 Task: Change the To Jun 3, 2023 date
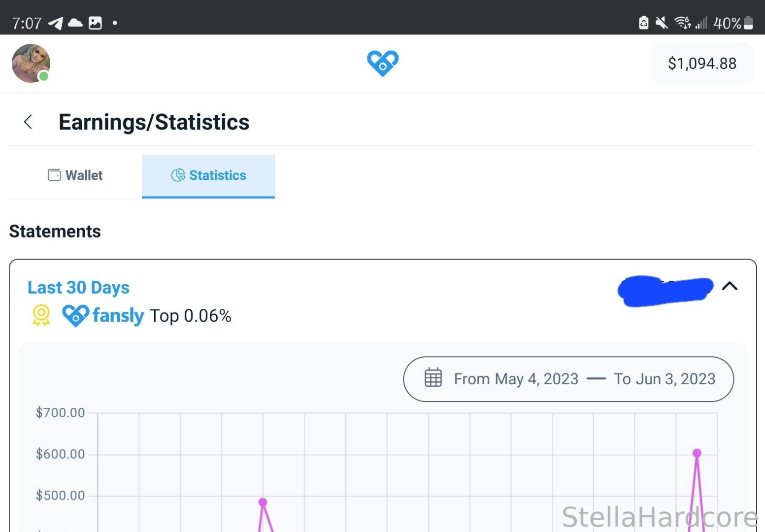(664, 379)
